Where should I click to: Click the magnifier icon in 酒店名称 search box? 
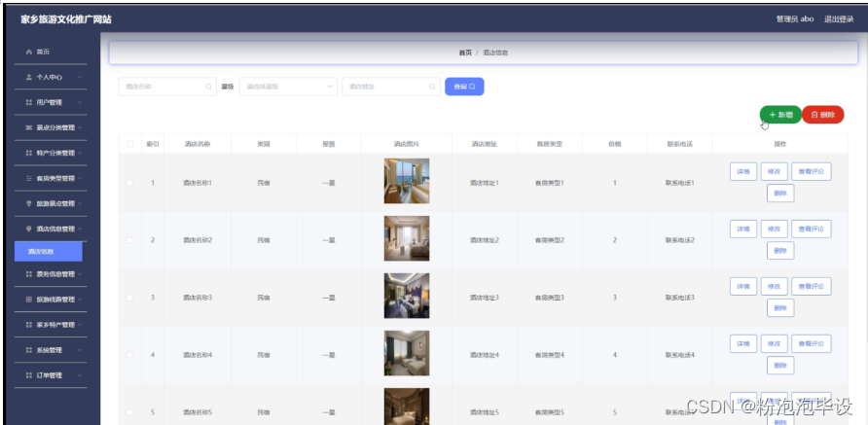208,87
